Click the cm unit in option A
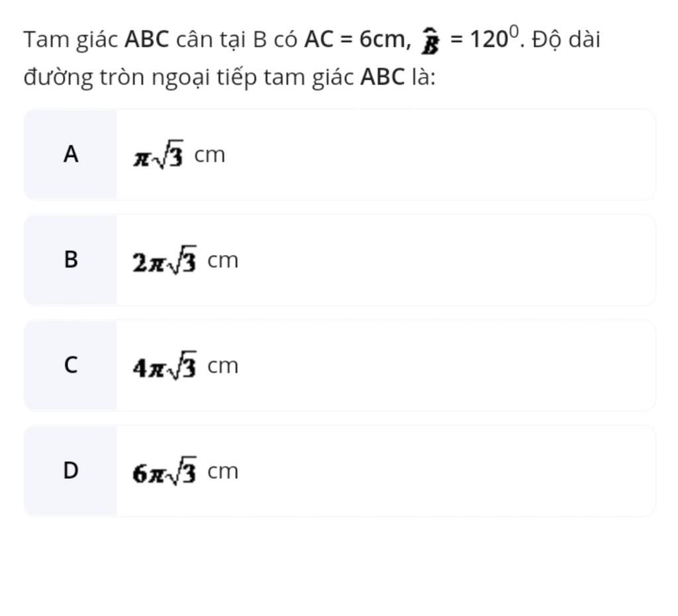Image resolution: width=678 pixels, height=616 pixels. [210, 155]
